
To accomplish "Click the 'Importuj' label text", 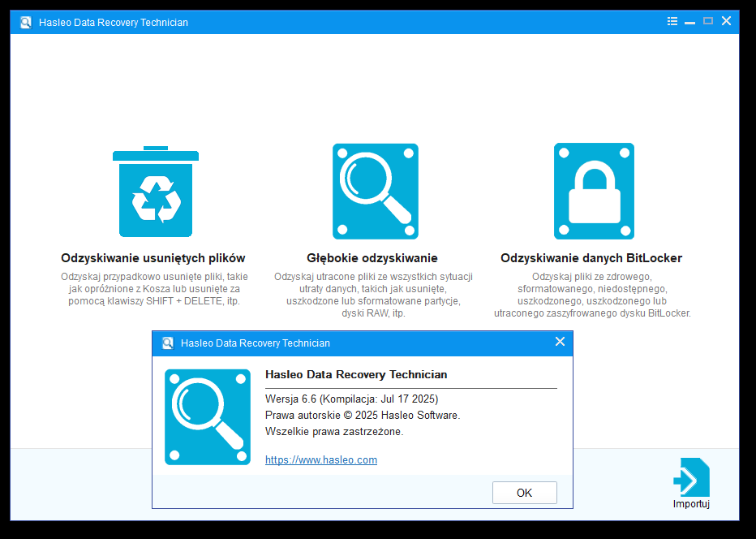I will pyautogui.click(x=691, y=504).
